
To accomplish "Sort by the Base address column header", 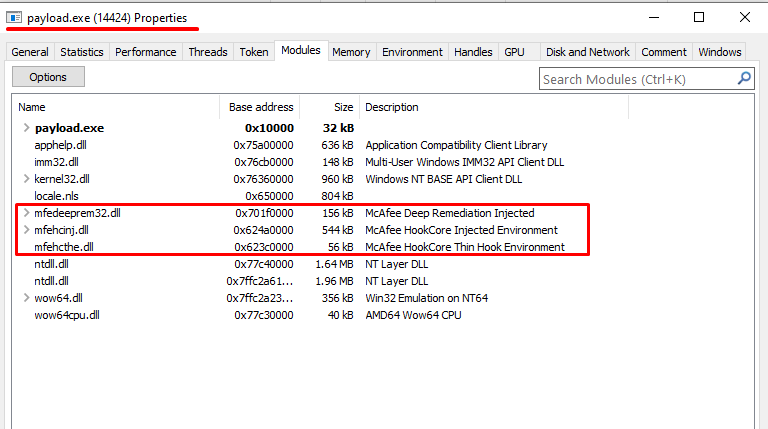I will tap(260, 107).
